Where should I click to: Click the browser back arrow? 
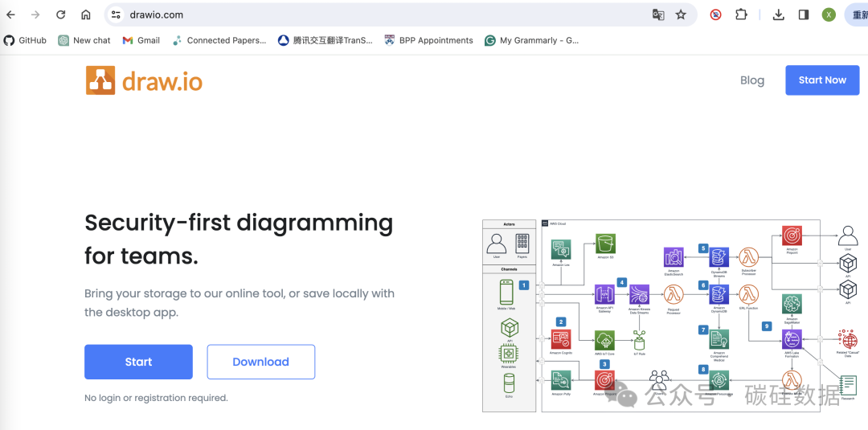pos(11,14)
